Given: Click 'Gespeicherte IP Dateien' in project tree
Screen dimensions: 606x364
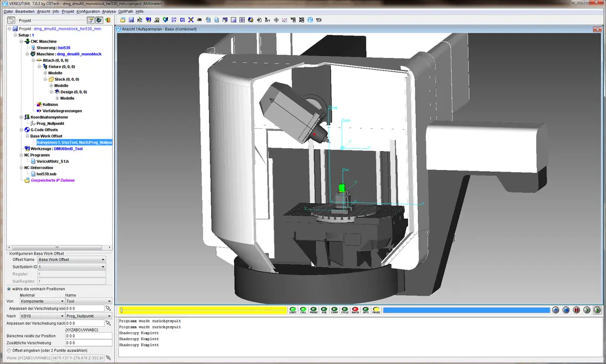Looking at the screenshot, I should 53,180.
